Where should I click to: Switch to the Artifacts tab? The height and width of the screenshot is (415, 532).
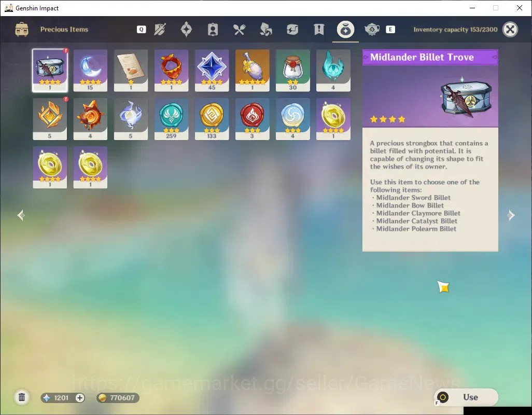[186, 30]
